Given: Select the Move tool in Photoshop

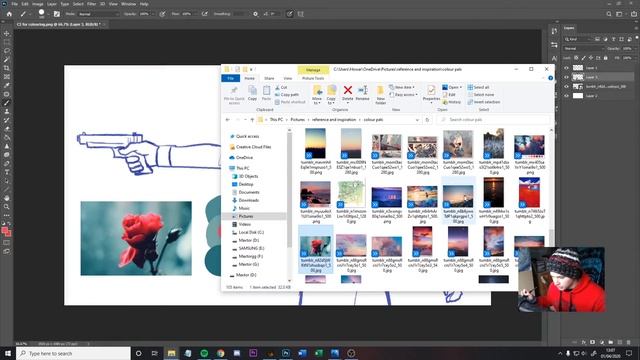Looking at the screenshot, I should coord(7,33).
